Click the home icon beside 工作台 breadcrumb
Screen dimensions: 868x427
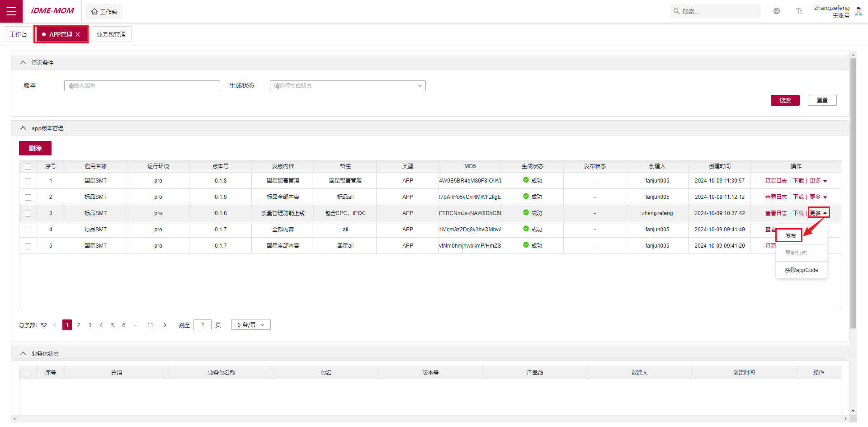pyautogui.click(x=94, y=11)
